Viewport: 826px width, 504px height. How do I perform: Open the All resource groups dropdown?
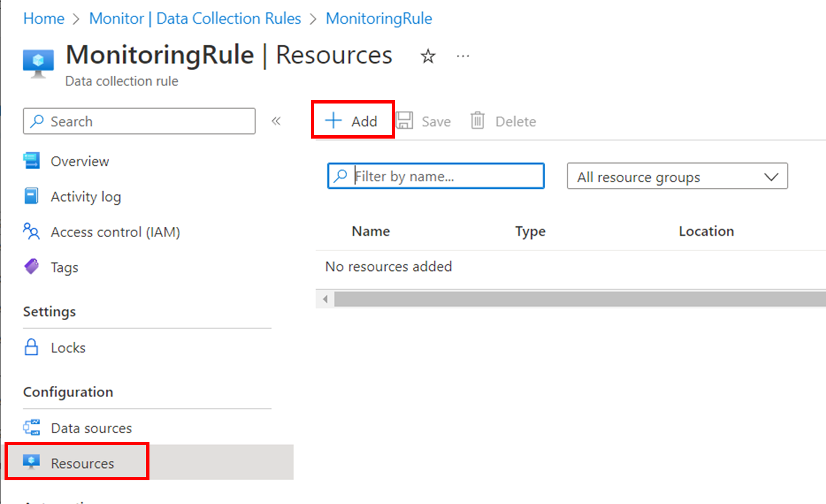coord(677,176)
